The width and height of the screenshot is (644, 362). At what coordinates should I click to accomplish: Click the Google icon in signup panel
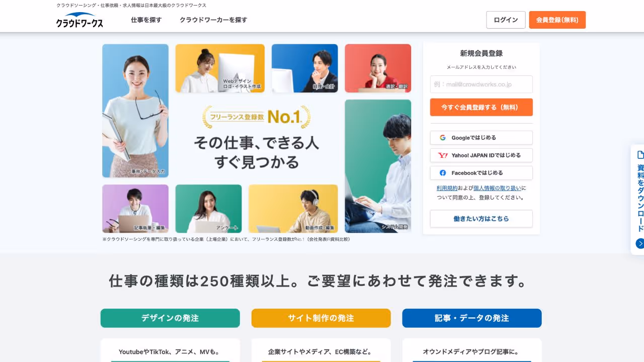[443, 138]
